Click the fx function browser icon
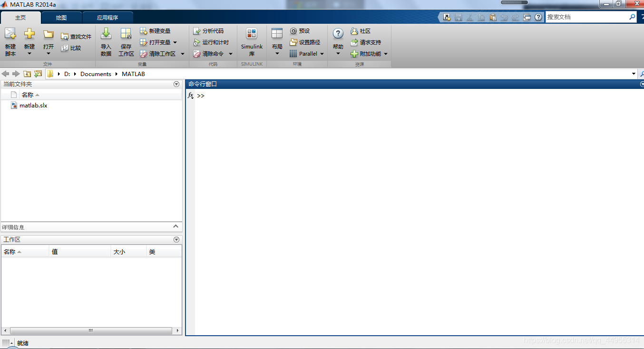644x349 pixels. [190, 96]
